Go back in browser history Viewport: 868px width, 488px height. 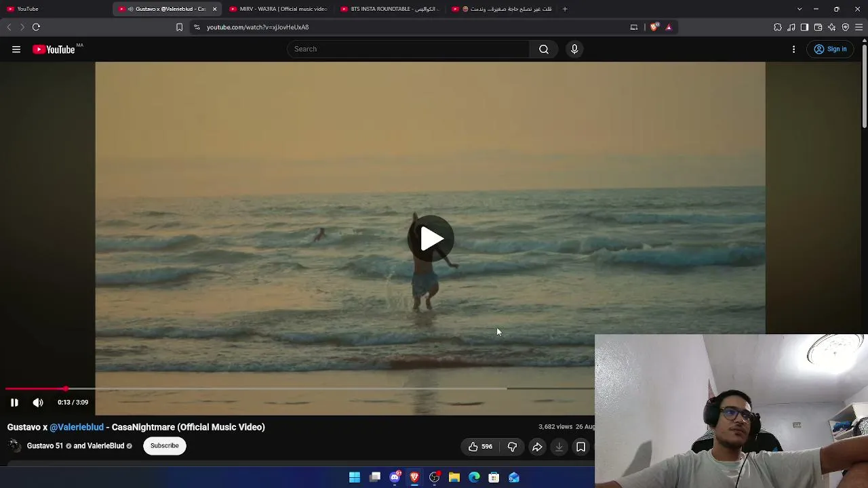pyautogui.click(x=9, y=27)
